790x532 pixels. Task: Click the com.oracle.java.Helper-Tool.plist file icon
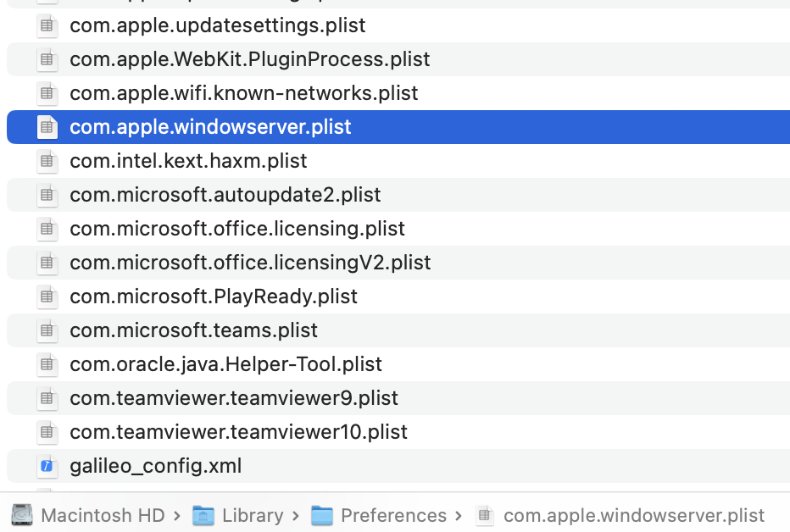point(47,364)
